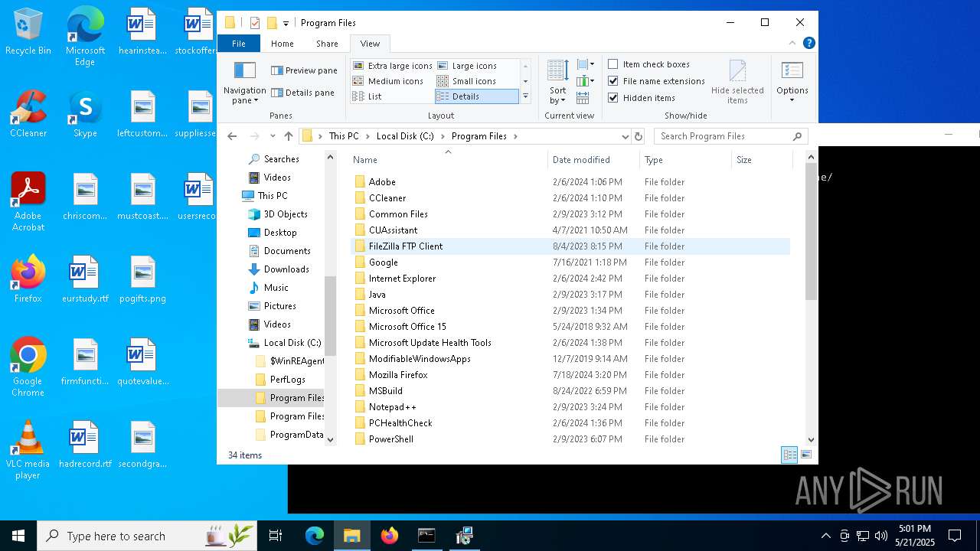
Task: Open Firefox from the taskbar
Action: [390, 536]
